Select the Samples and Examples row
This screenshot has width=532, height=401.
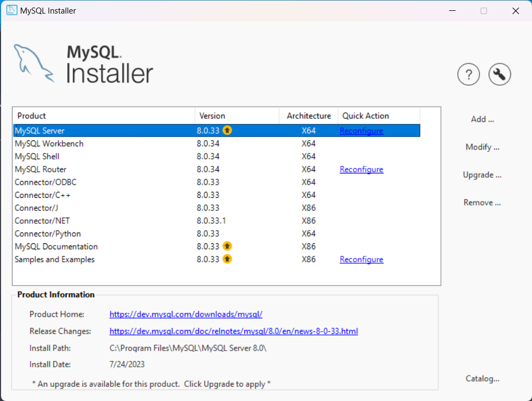tap(217, 260)
